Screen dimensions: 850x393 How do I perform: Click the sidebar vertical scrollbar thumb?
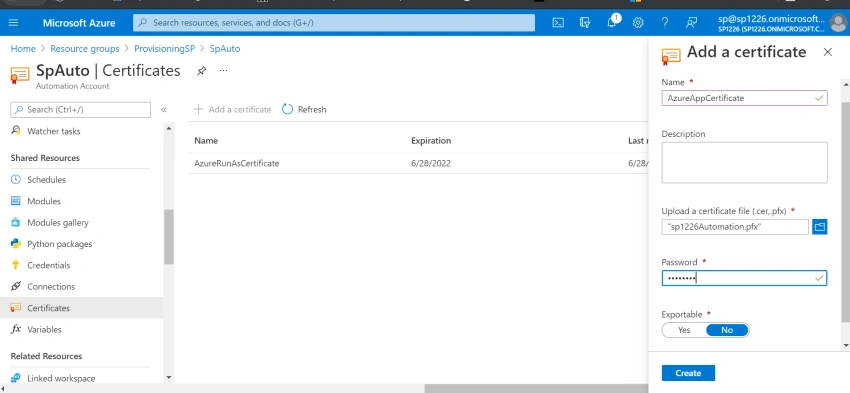(x=169, y=237)
